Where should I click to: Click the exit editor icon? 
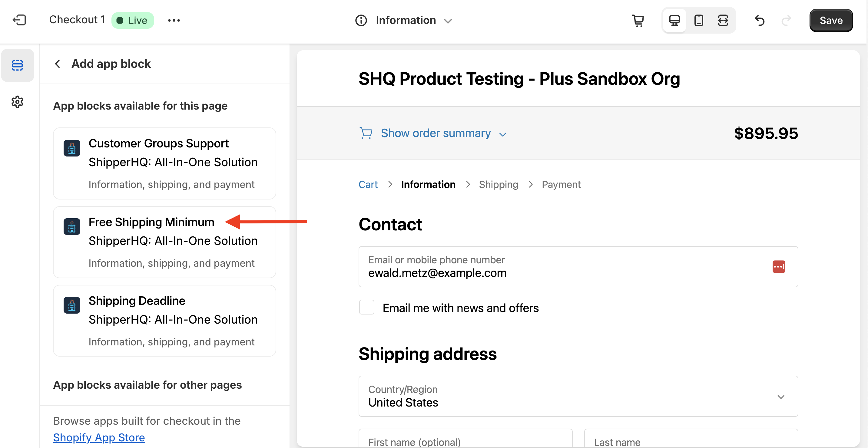point(19,20)
